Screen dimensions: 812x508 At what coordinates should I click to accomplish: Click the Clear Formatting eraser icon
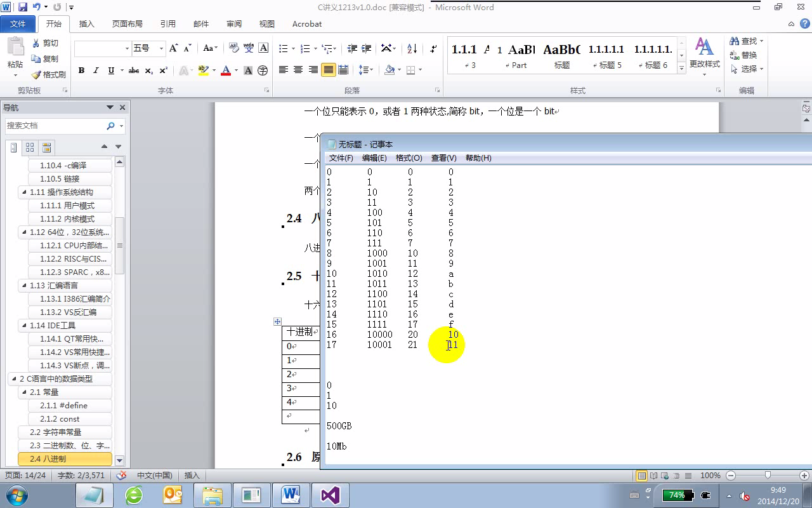[233, 48]
